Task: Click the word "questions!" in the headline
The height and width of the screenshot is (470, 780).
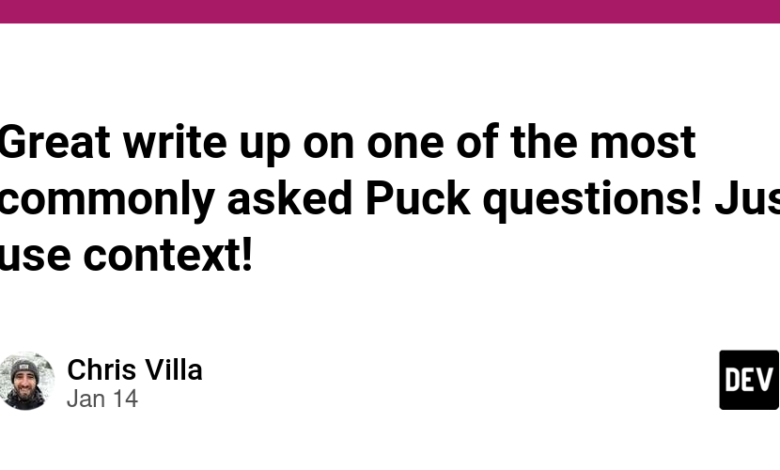Action: (x=592, y=202)
